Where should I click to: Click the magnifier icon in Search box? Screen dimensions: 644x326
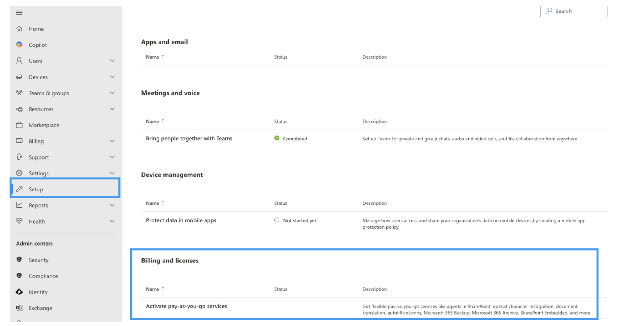pos(549,11)
